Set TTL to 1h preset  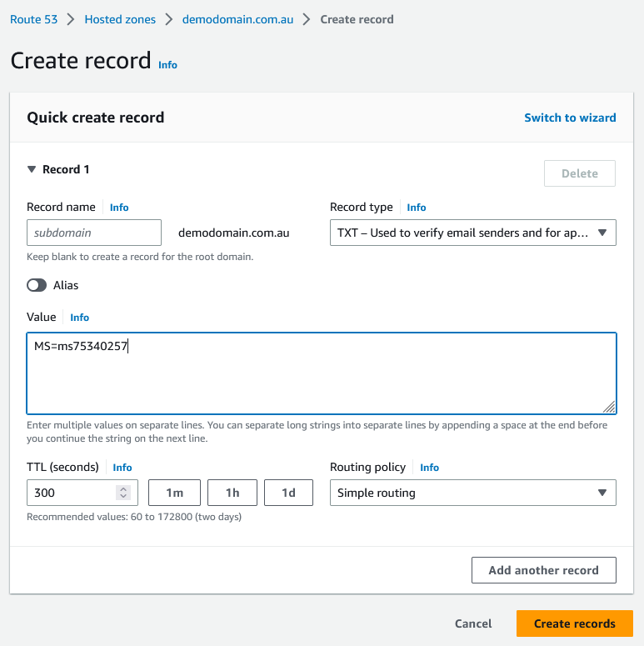coord(232,493)
